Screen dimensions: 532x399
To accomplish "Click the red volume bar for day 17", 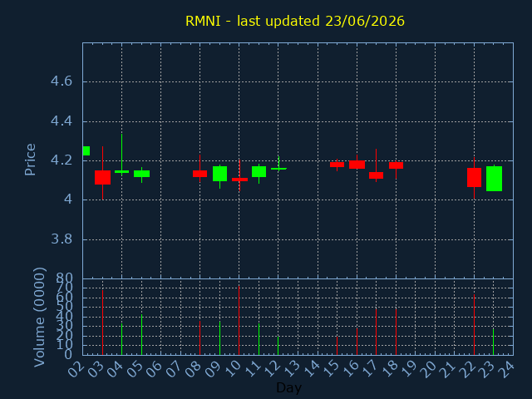I will [376, 332].
